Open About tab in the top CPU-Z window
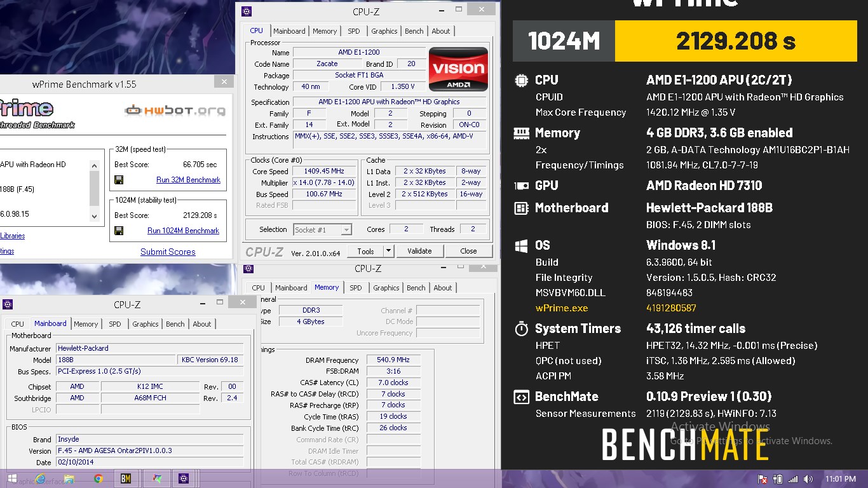The width and height of the screenshot is (868, 488). click(441, 31)
